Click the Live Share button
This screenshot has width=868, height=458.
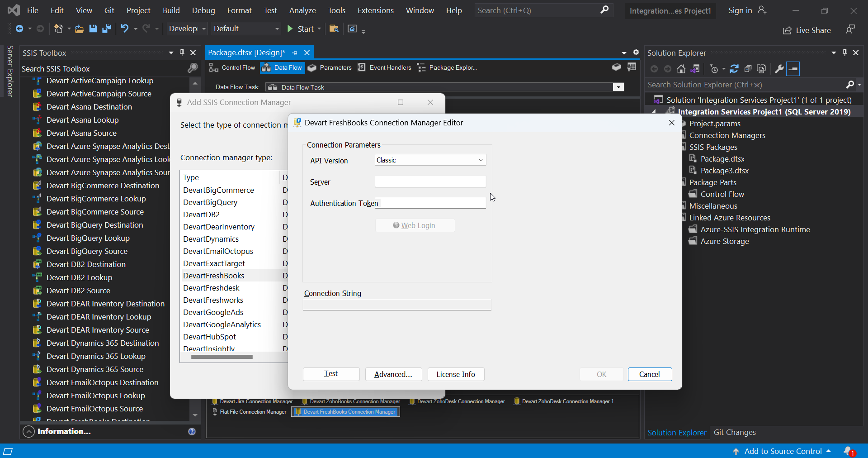tap(807, 30)
